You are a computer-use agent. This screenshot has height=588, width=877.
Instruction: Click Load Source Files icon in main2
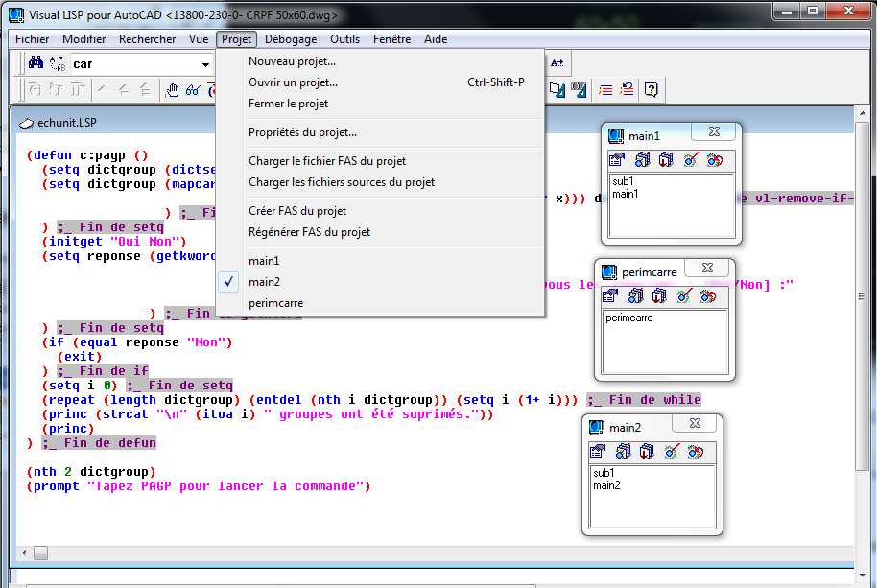647,451
